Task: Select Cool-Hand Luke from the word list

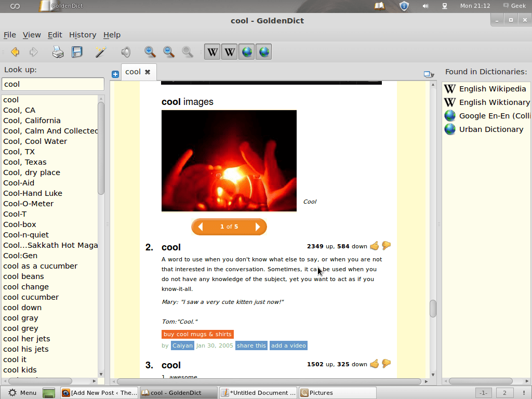Action: click(33, 193)
